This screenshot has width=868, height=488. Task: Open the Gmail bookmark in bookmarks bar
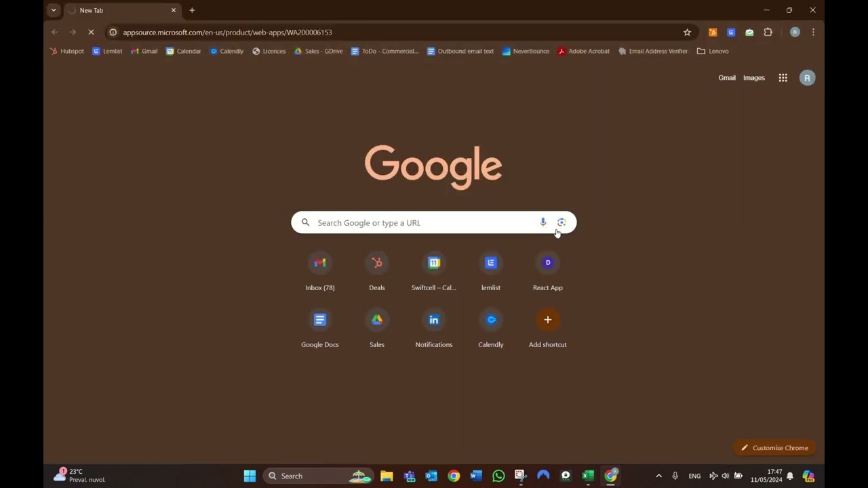pyautogui.click(x=144, y=51)
